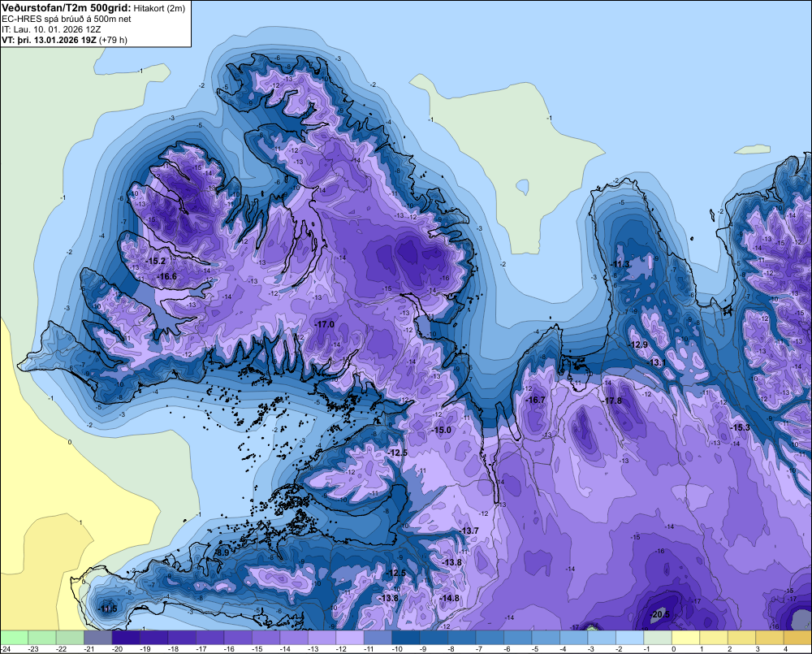Click the title 'Veðurstofan/T2m 500grid: Hitakort (2m)'
Viewport: 812px width, 654px height.
(93, 8)
